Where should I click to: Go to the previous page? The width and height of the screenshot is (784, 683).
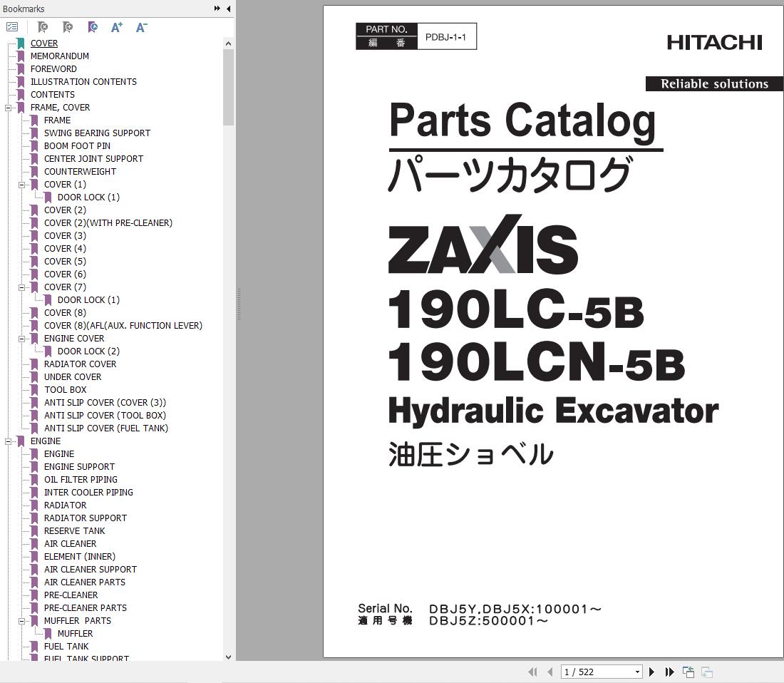(x=550, y=672)
